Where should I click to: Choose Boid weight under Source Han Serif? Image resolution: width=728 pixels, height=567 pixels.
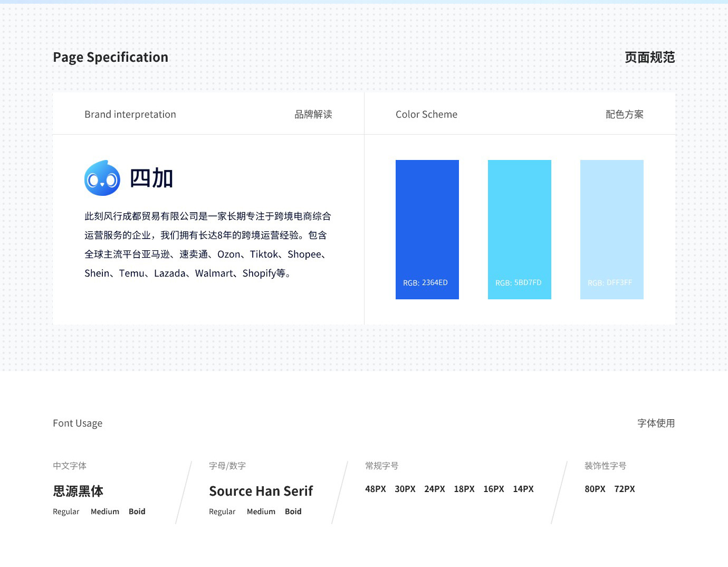[x=293, y=512]
